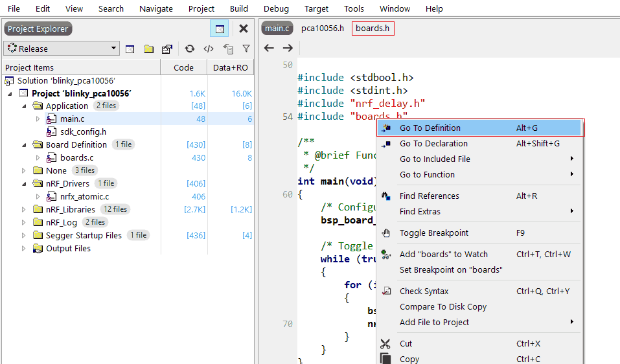This screenshot has width=620, height=364.
Task: Expand the nRF_Libraries folder
Action: tap(24, 209)
